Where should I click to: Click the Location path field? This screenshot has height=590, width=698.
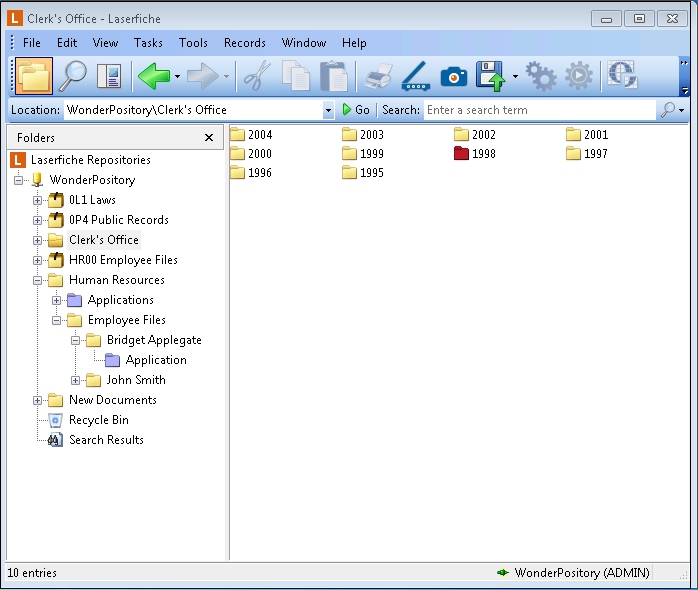[x=194, y=110]
